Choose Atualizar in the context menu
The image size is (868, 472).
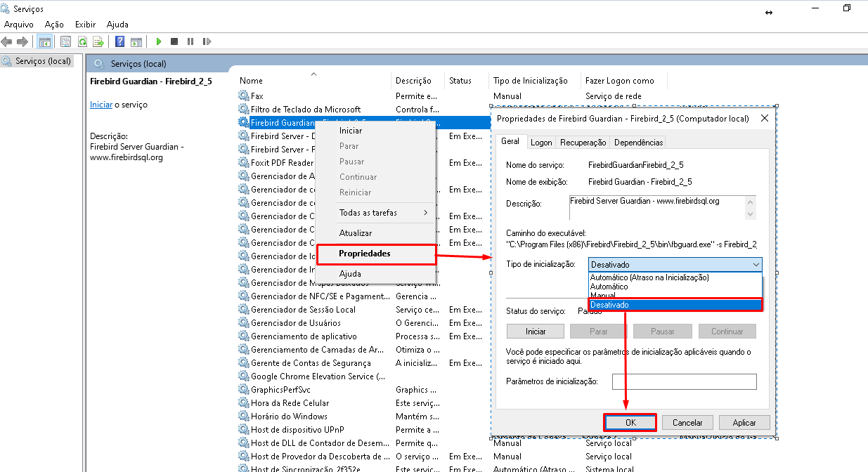(x=376, y=232)
